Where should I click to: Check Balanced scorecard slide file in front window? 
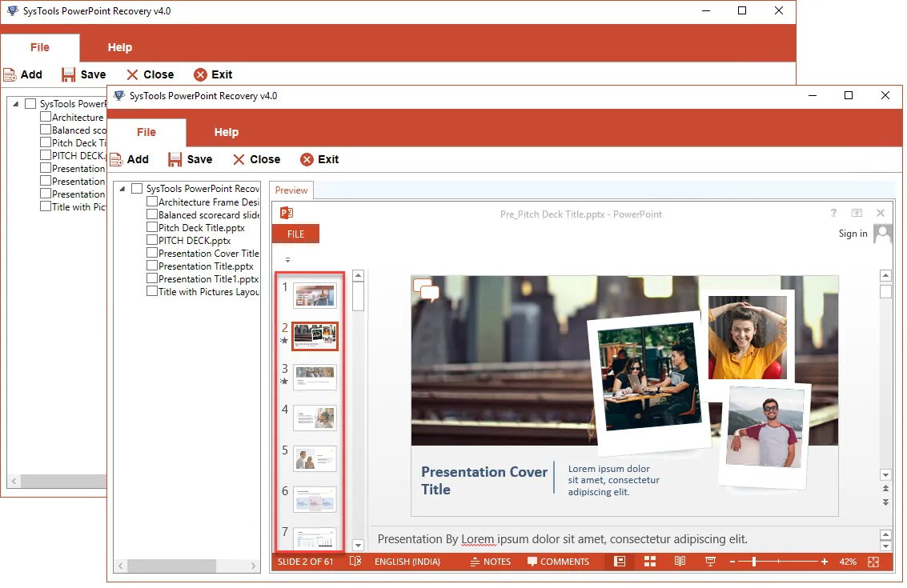152,214
